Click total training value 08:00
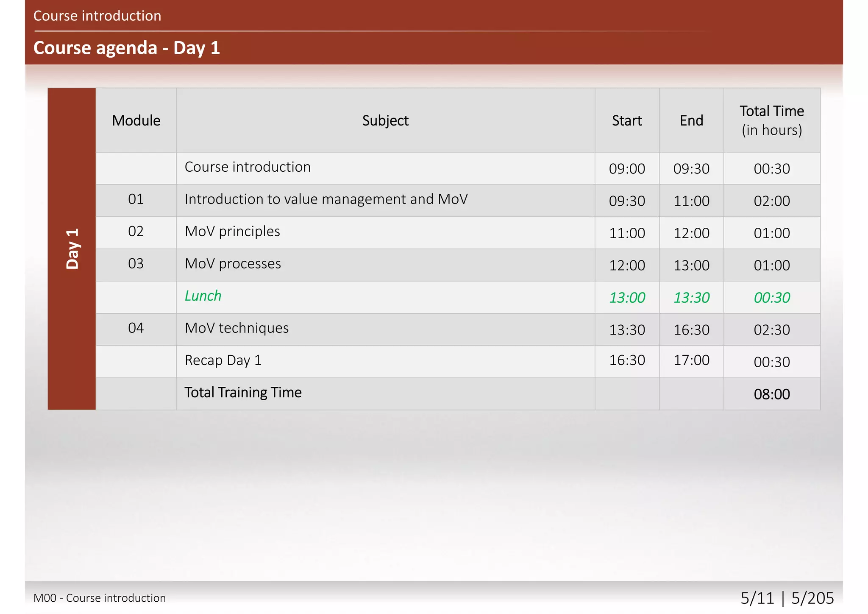The width and height of the screenshot is (868, 614). tap(772, 394)
